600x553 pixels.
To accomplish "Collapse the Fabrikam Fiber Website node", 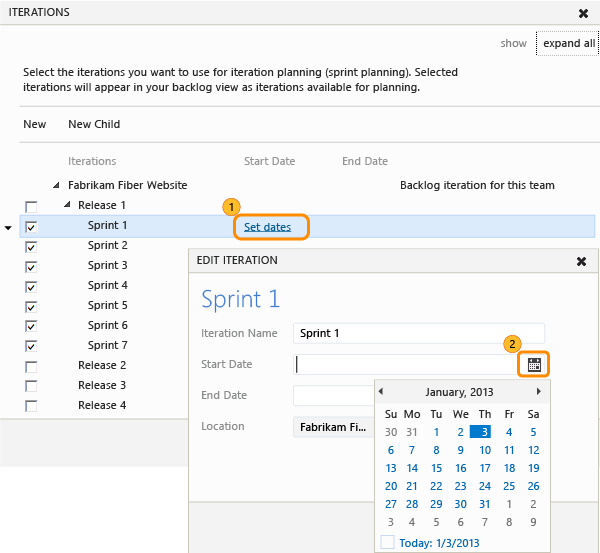I will click(x=56, y=185).
